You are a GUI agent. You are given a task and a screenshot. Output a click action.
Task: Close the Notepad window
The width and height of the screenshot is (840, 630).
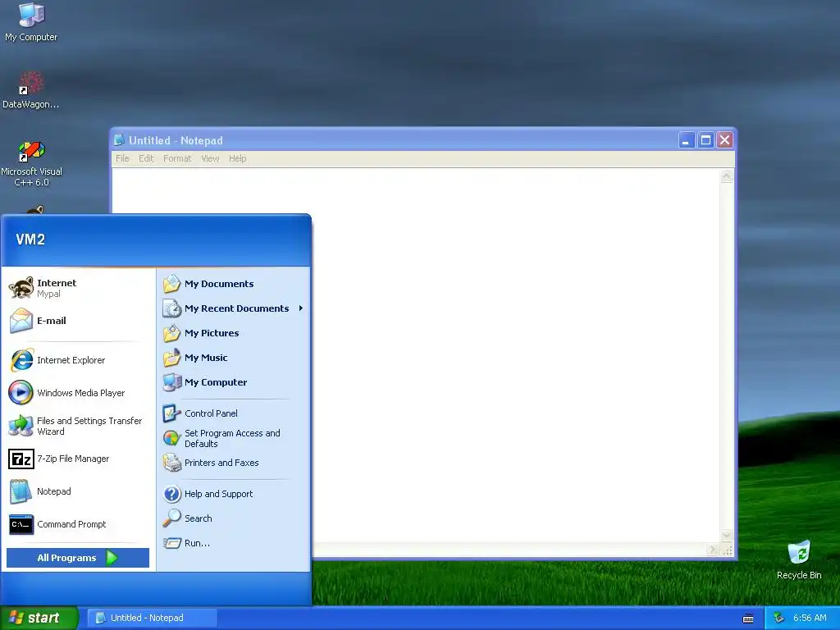(725, 140)
